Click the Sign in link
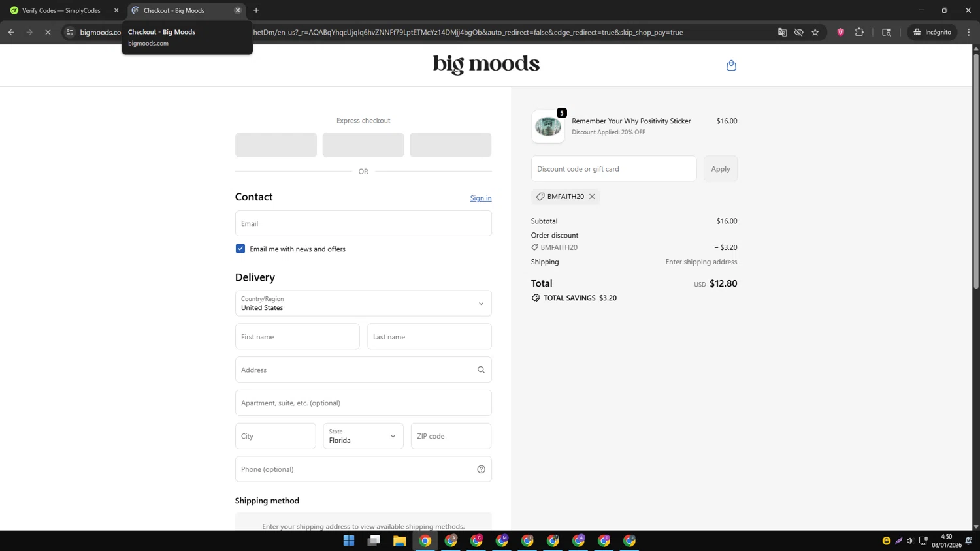The image size is (980, 551). (x=481, y=198)
